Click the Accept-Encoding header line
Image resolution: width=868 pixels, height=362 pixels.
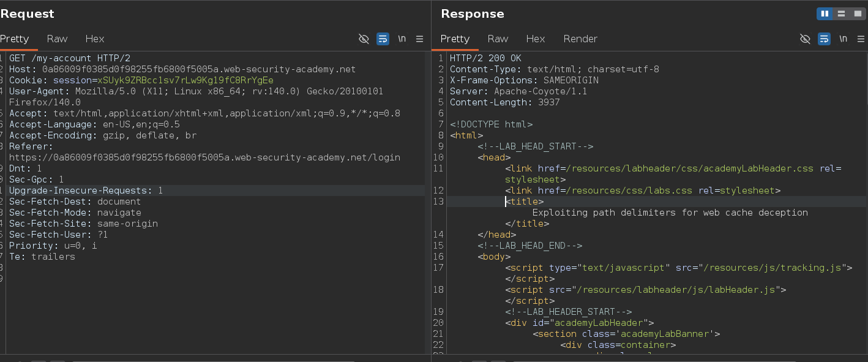103,135
